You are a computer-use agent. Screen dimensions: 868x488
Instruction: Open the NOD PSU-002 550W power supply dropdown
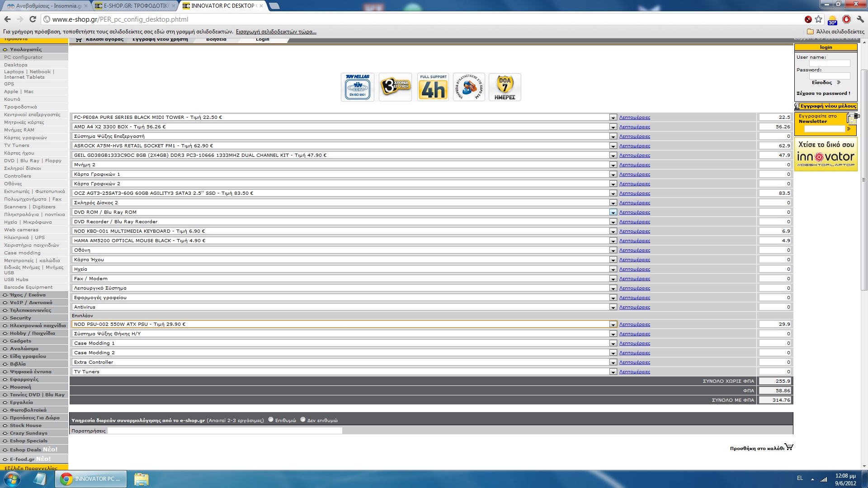(344, 324)
